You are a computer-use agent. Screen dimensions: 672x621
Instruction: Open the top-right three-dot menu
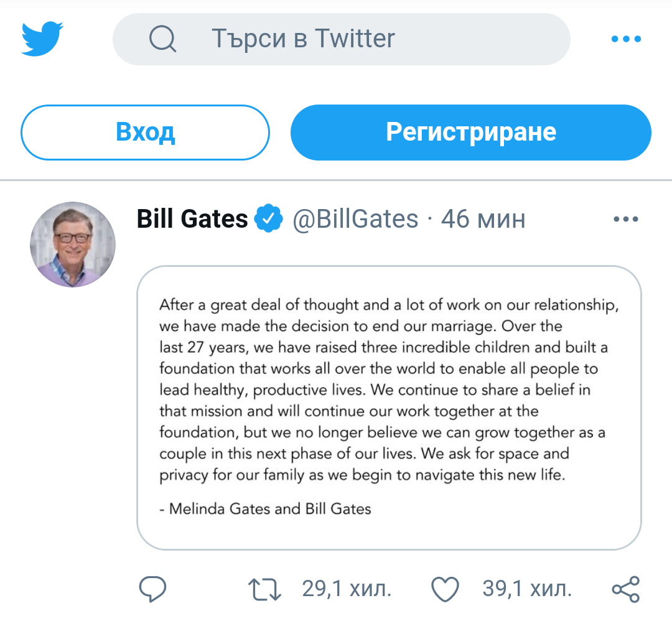coord(625,39)
